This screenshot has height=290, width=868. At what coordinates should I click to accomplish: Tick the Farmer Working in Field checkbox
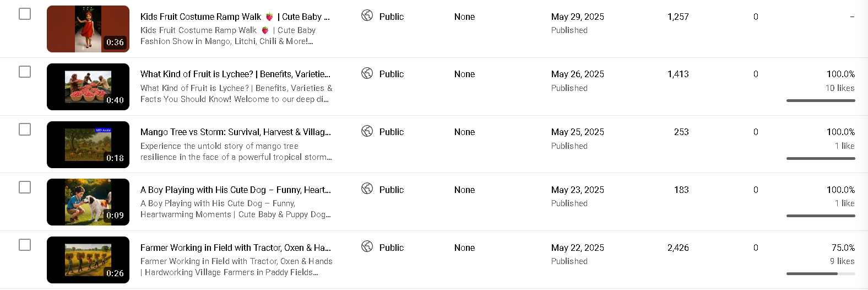pos(25,245)
